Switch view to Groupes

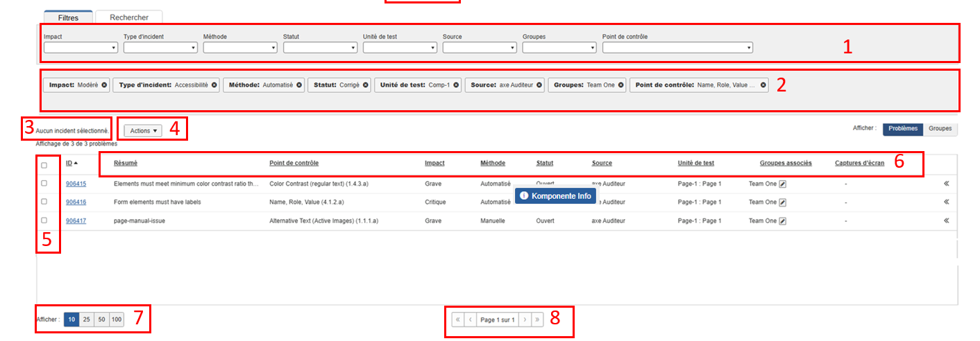click(x=940, y=128)
